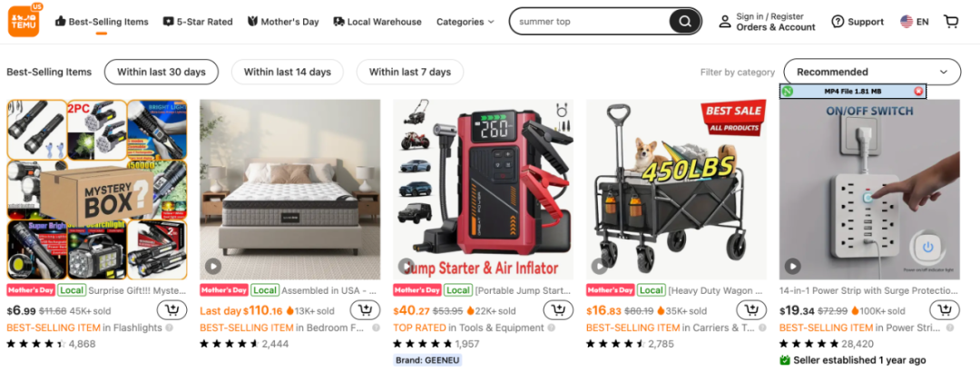Go to the Local Warehouse tab
This screenshot has width=980, height=381.
pos(377,22)
